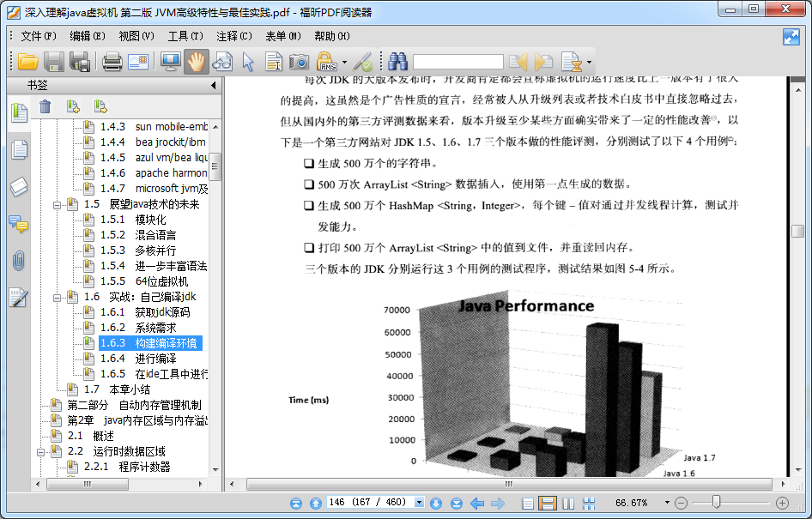Open the 视图(V) menu
Viewport: 812px width, 519px height.
[x=136, y=36]
